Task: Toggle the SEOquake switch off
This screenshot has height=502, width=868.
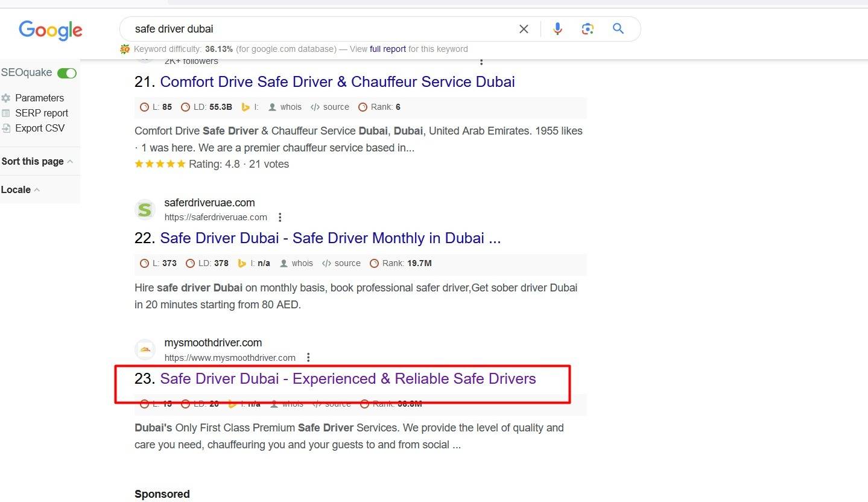Action: (x=67, y=73)
